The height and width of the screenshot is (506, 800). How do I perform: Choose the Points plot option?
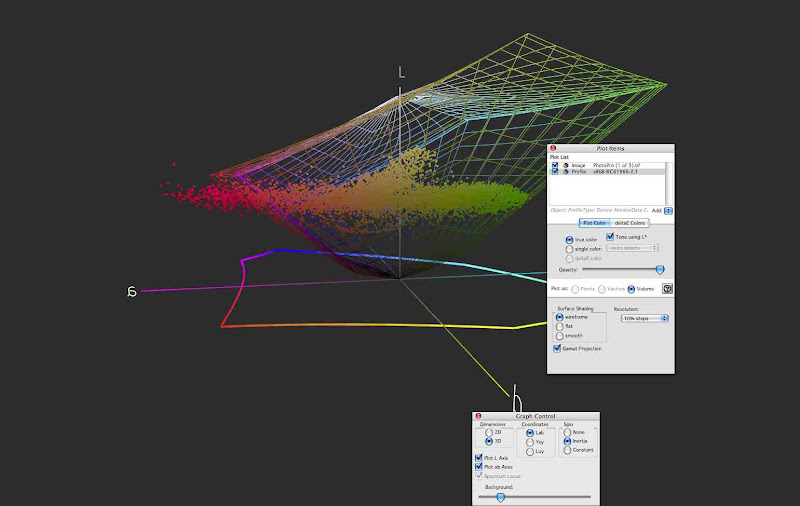[575, 289]
